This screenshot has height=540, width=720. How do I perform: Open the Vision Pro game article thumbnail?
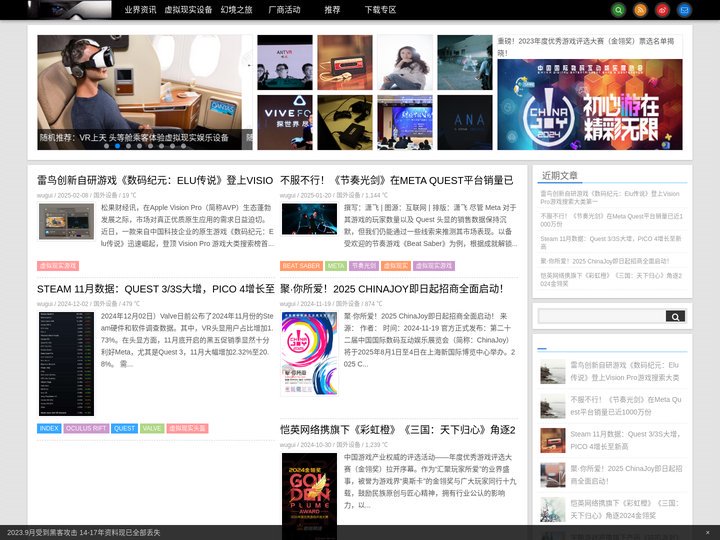point(66,222)
